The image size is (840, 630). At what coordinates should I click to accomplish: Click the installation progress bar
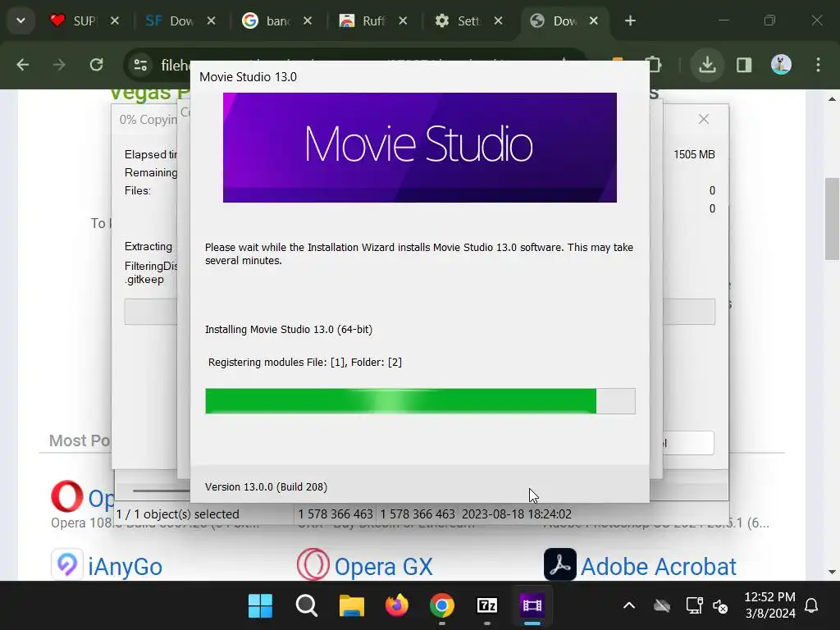420,401
